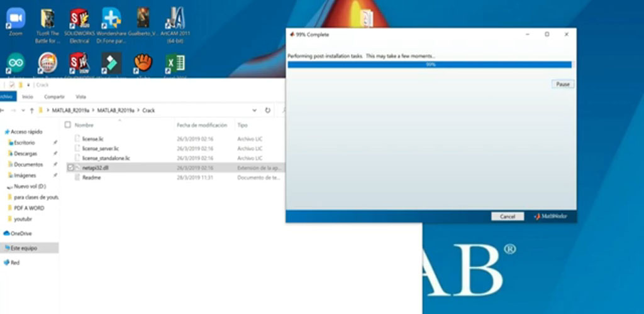Select the license.lic file name

pyautogui.click(x=93, y=139)
